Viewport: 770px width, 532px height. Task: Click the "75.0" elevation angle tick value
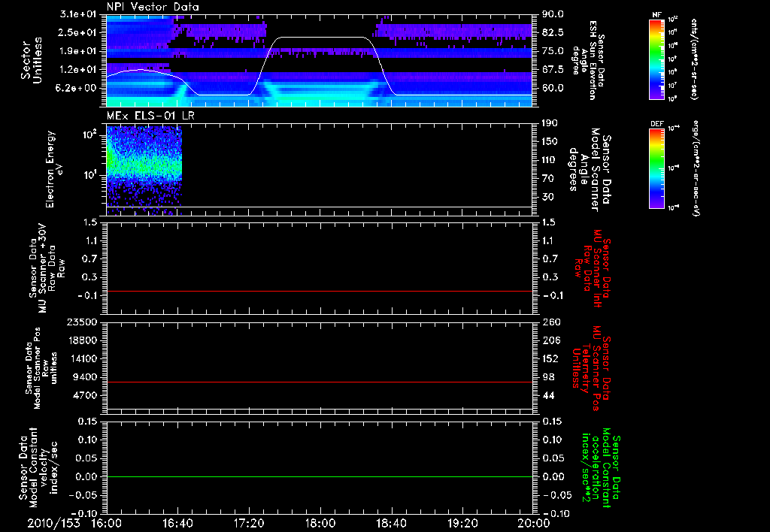coord(553,51)
